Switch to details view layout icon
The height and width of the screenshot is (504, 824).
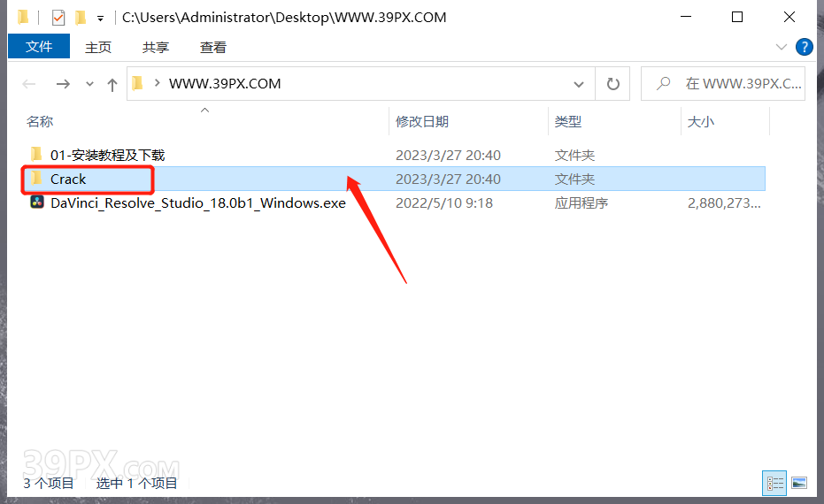774,483
